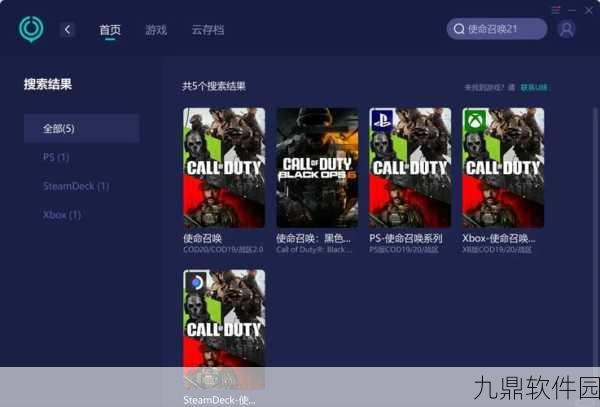This screenshot has width=600, height=407.
Task: Filter results by PS (1)
Action: 56,157
